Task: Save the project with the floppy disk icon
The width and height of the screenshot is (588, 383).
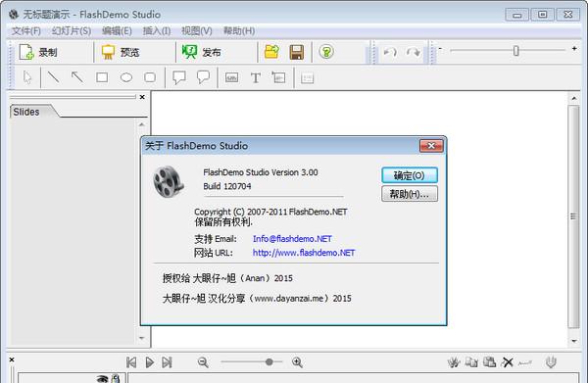Action: coord(297,52)
